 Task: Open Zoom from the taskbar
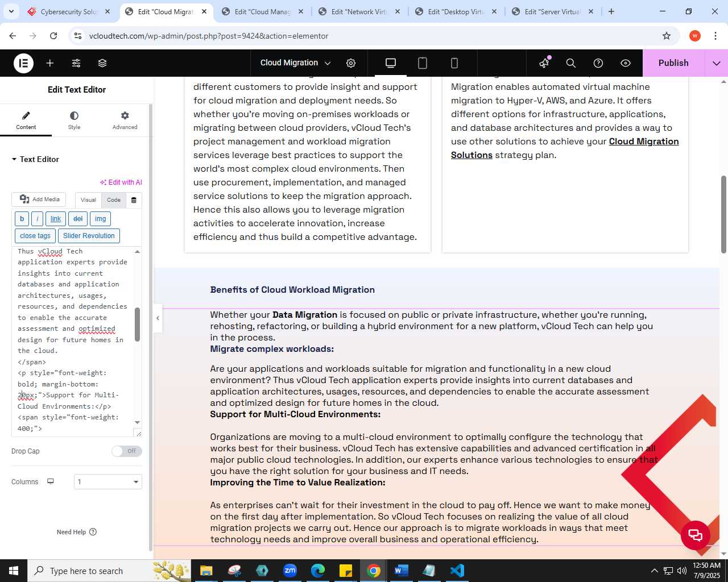[x=290, y=571]
